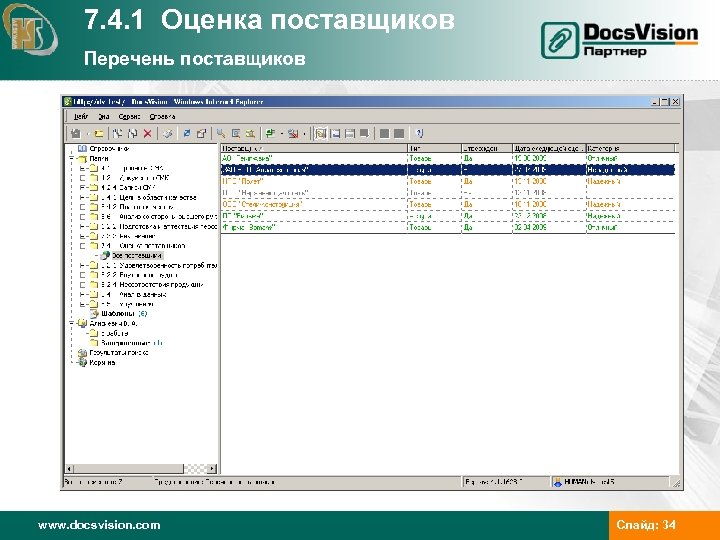The image size is (720, 540).
Task: Sort by the Категория column header
Action: click(x=630, y=148)
